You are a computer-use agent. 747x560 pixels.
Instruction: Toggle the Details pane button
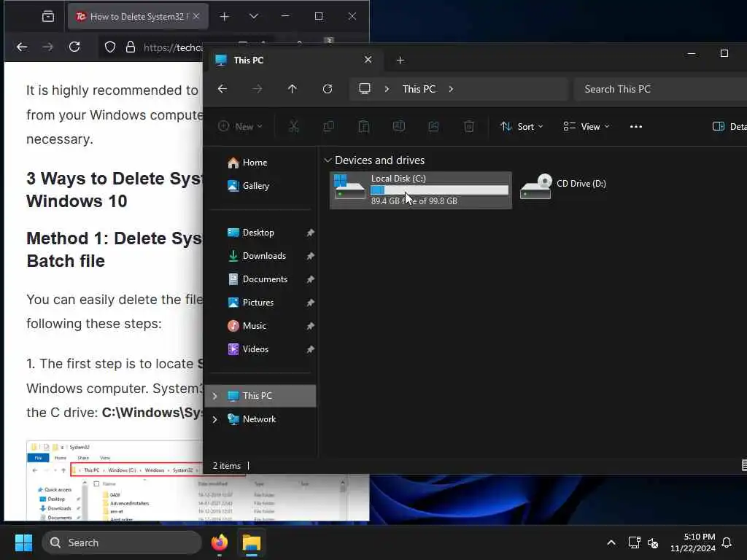coord(729,126)
